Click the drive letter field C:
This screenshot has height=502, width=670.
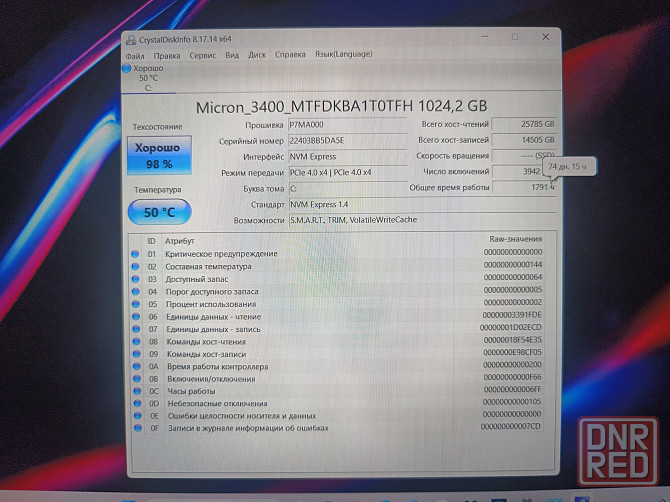(348, 188)
